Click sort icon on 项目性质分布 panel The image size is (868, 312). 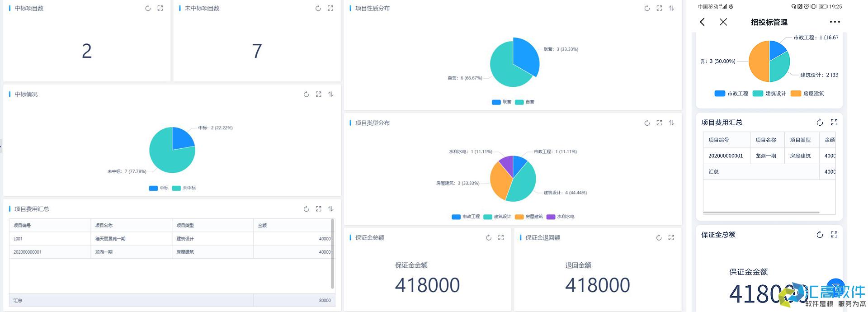click(x=671, y=8)
